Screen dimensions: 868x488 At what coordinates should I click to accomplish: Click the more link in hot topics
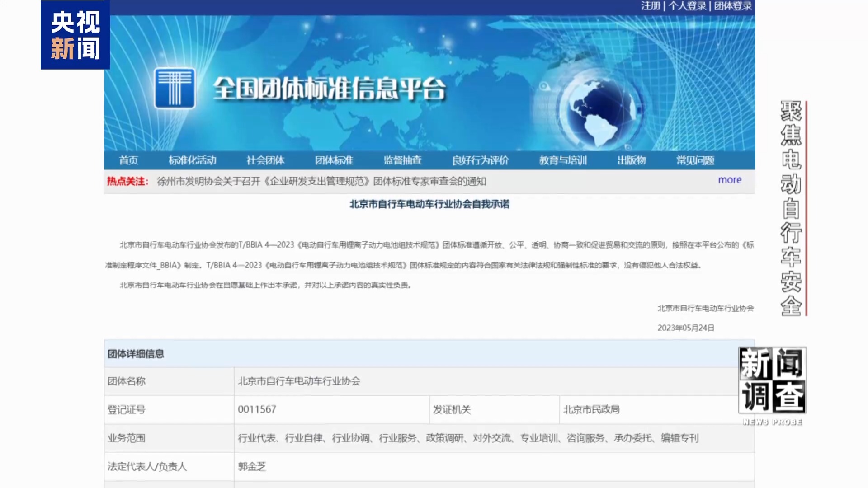point(730,180)
